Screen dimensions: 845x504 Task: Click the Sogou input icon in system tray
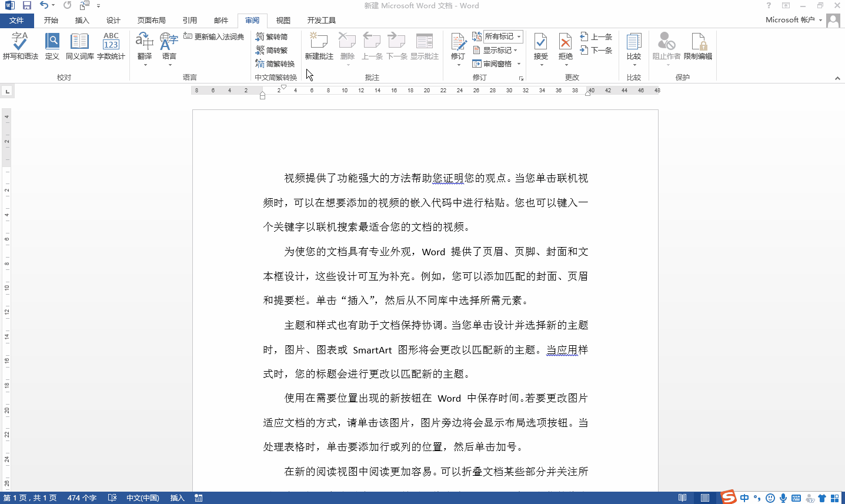click(x=727, y=498)
